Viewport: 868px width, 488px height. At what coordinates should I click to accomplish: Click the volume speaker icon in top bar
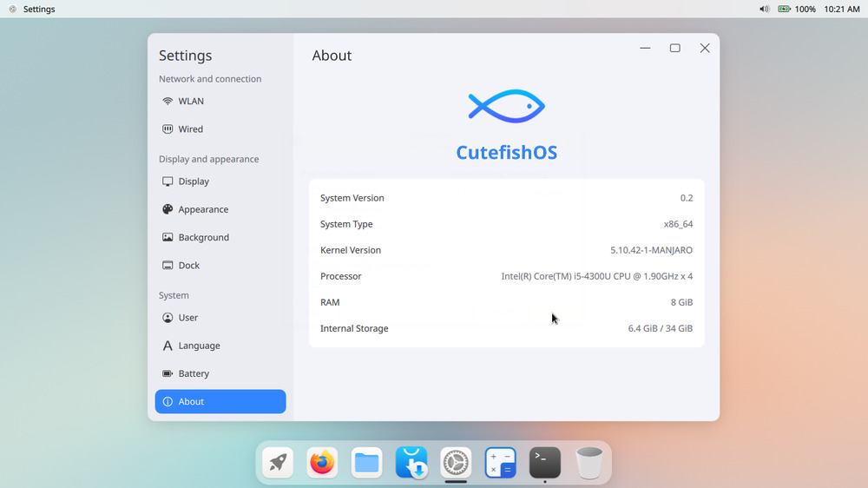(764, 9)
